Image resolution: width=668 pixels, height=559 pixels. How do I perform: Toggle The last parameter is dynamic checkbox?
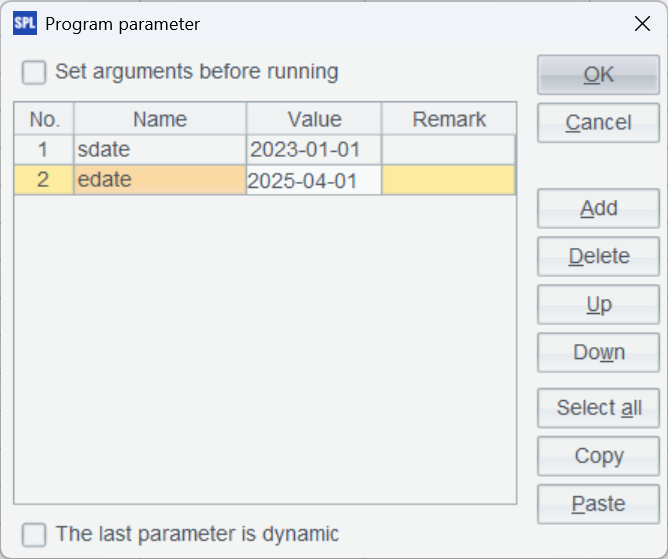(x=35, y=534)
